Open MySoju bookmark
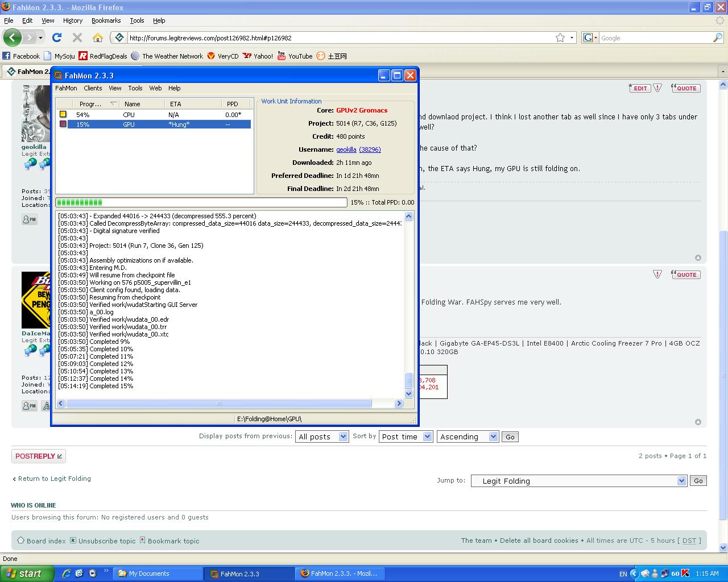728x582 pixels. coord(59,56)
